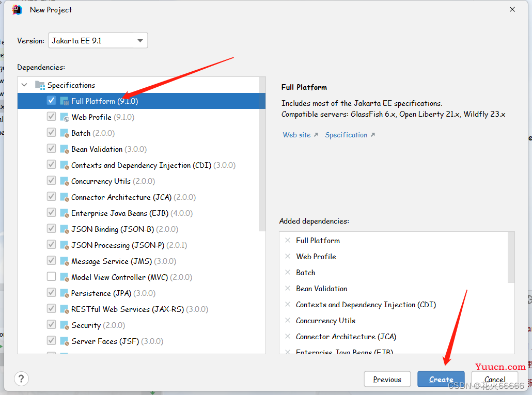Select Security (2.0.0) row label
The width and height of the screenshot is (532, 395).
pyautogui.click(x=98, y=325)
